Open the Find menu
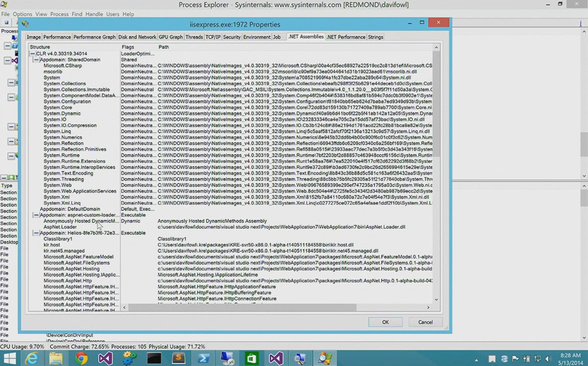The image size is (588, 366). pos(77,14)
